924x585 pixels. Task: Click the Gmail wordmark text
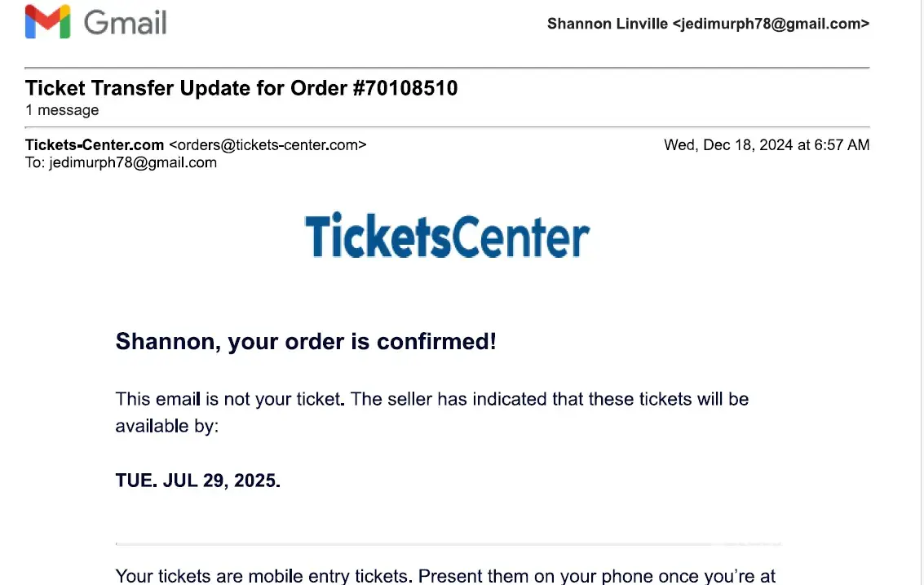126,23
